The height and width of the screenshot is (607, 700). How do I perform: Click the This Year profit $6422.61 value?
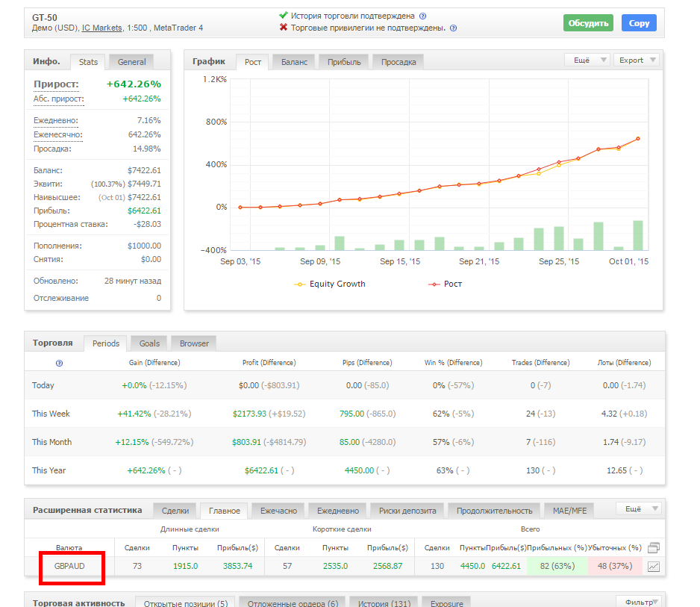pyautogui.click(x=261, y=470)
